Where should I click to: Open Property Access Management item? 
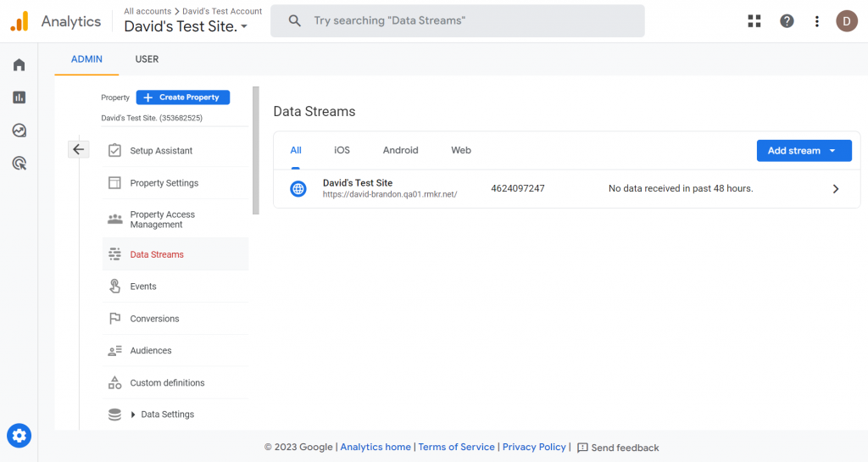point(175,219)
